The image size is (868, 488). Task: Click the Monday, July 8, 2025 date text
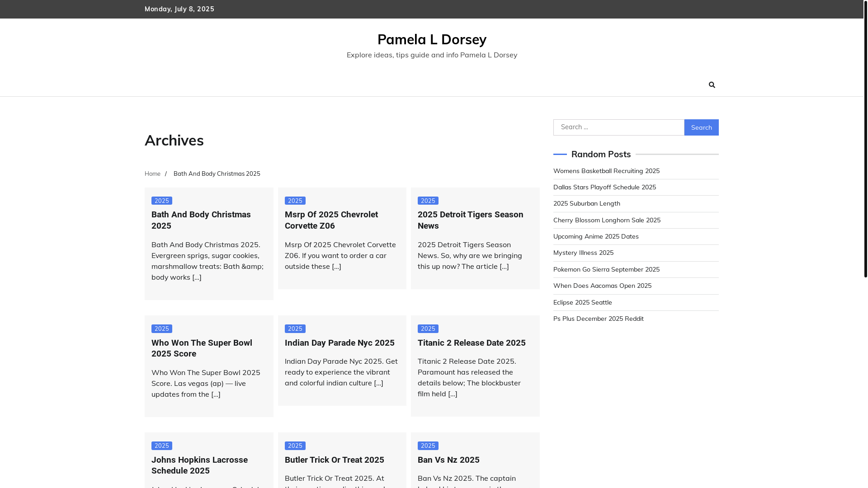pyautogui.click(x=179, y=9)
